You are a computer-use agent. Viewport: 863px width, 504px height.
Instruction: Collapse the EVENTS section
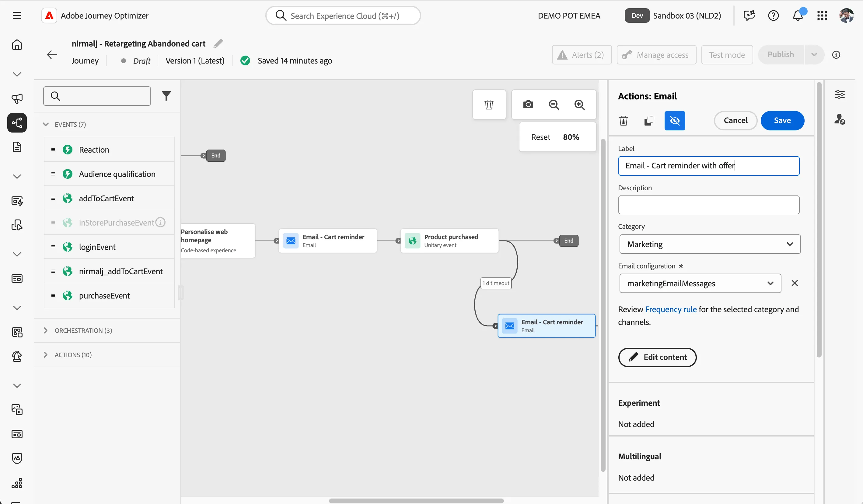point(46,124)
